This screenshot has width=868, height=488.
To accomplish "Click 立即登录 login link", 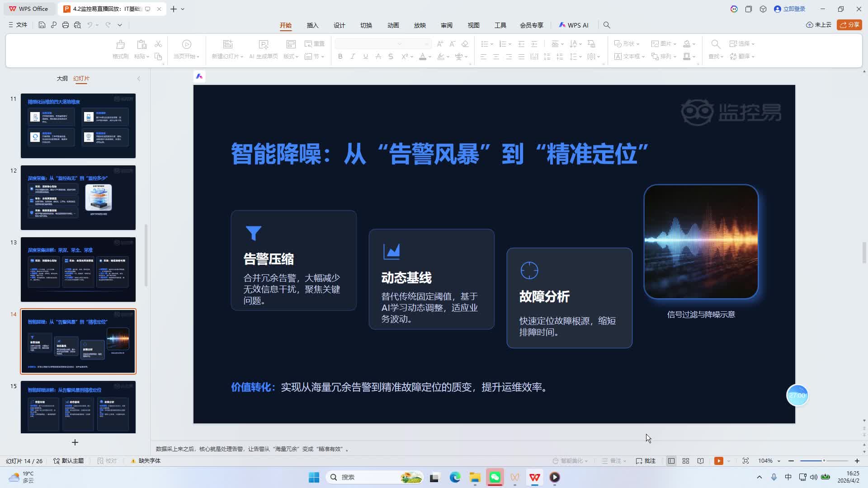I will click(794, 9).
